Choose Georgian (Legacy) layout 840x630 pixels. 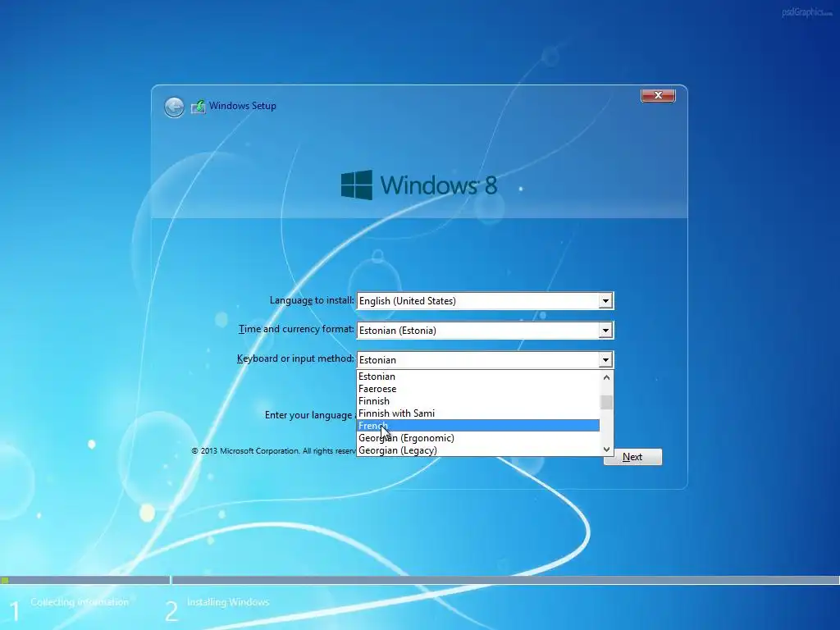pyautogui.click(x=478, y=450)
